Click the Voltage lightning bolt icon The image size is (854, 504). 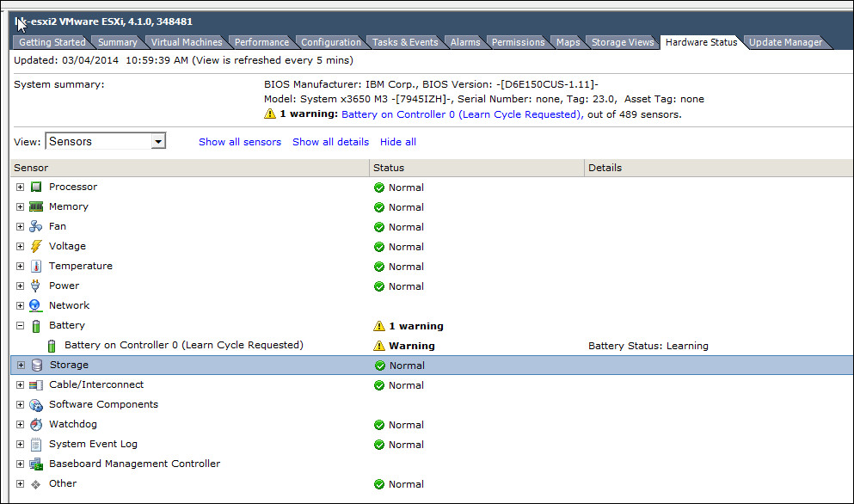pyautogui.click(x=36, y=246)
